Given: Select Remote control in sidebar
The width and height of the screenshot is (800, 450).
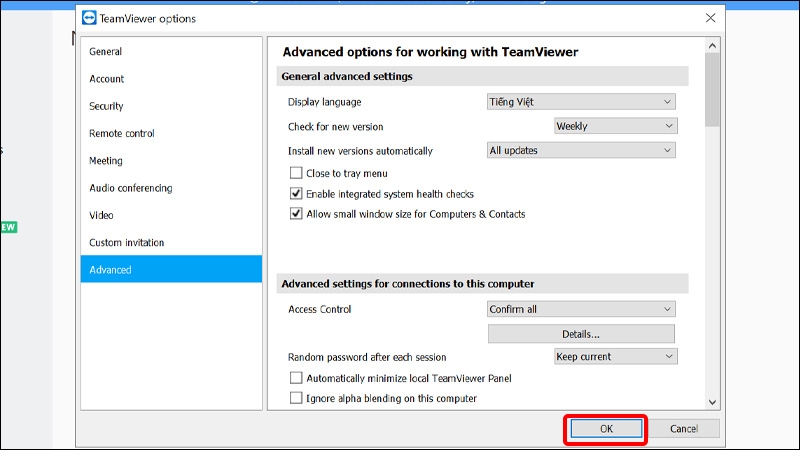Looking at the screenshot, I should (x=171, y=133).
